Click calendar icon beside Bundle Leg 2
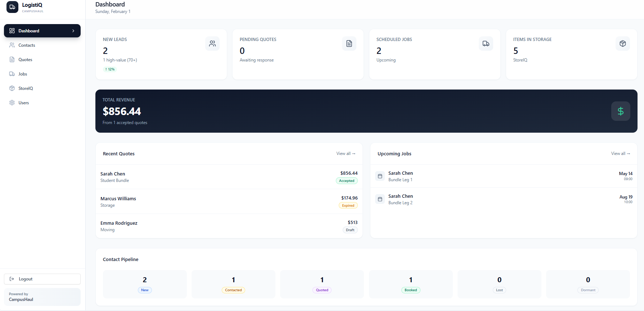Image resolution: width=644 pixels, height=311 pixels. pyautogui.click(x=380, y=199)
